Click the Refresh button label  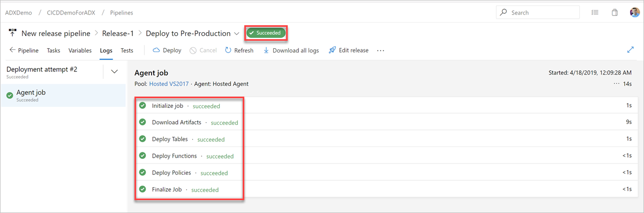tap(244, 50)
